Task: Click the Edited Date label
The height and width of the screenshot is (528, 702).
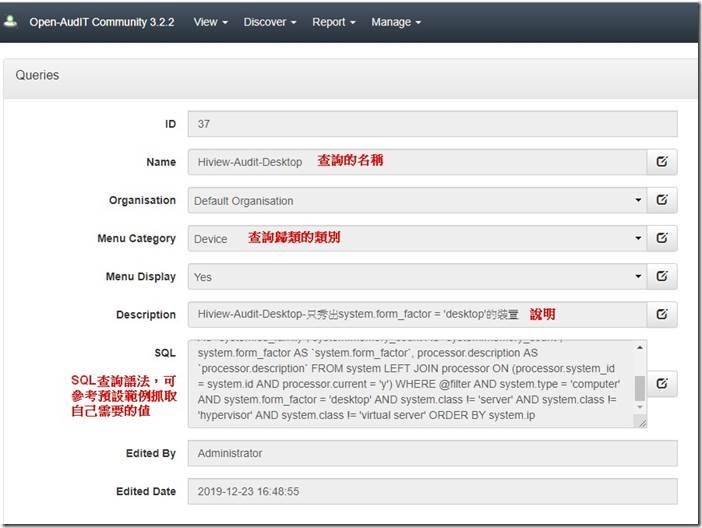Action: click(x=146, y=491)
